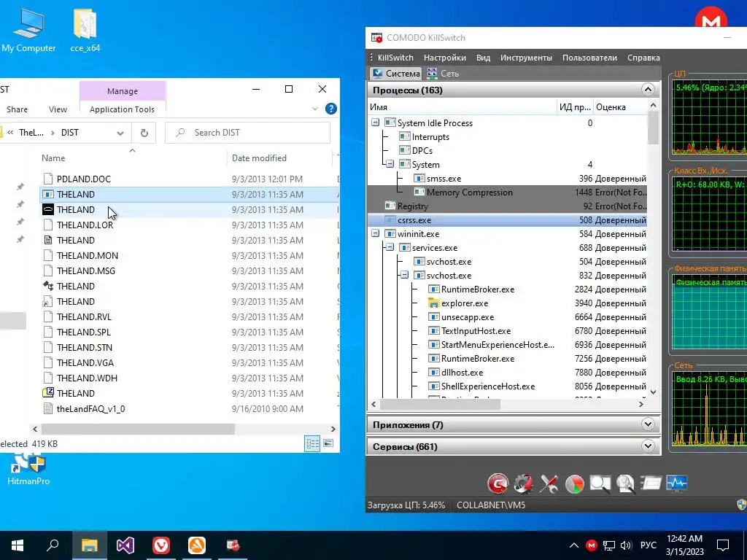This screenshot has width=747, height=560.
Task: Open the Share ribbon tab
Action: 18,109
